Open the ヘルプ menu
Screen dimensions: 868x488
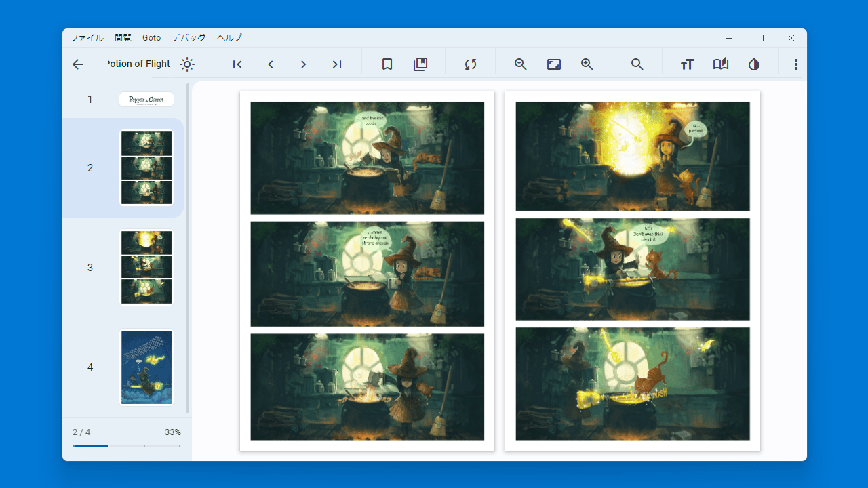229,38
